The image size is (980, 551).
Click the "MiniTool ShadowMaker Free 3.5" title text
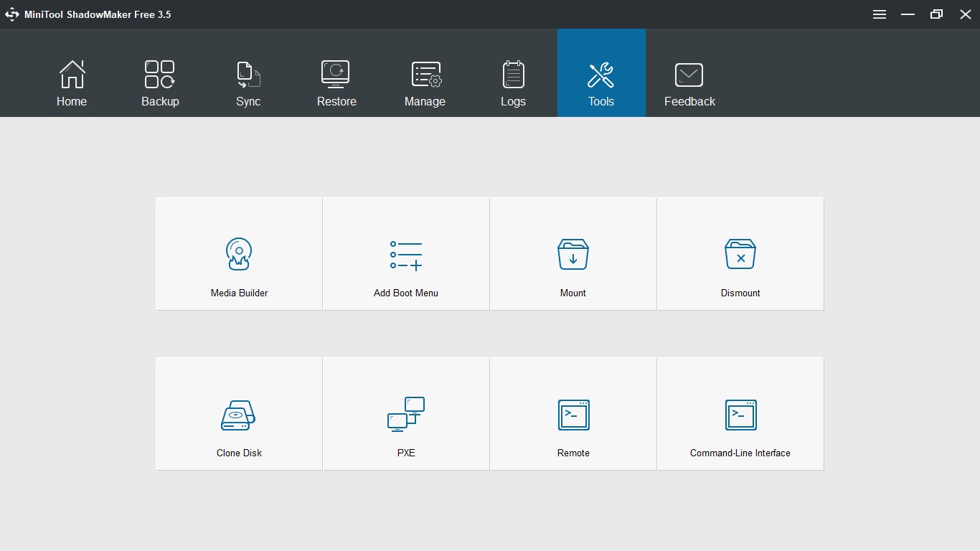(98, 14)
